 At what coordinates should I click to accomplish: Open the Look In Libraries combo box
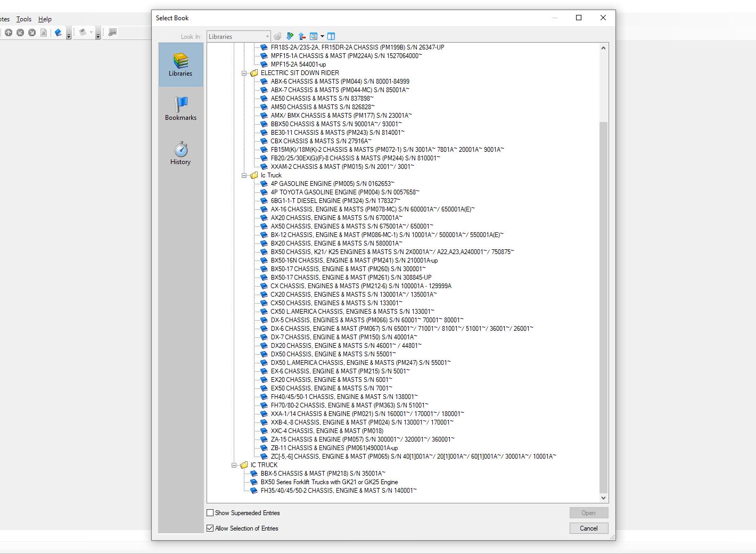tap(239, 36)
